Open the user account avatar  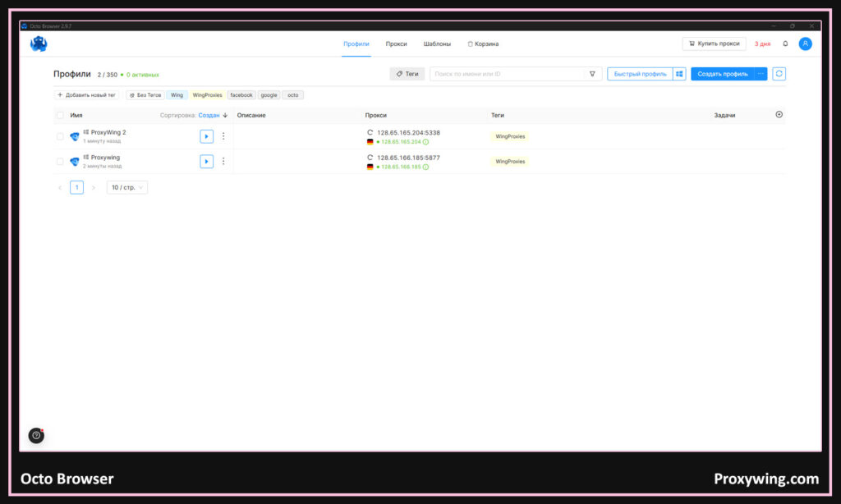click(x=805, y=44)
